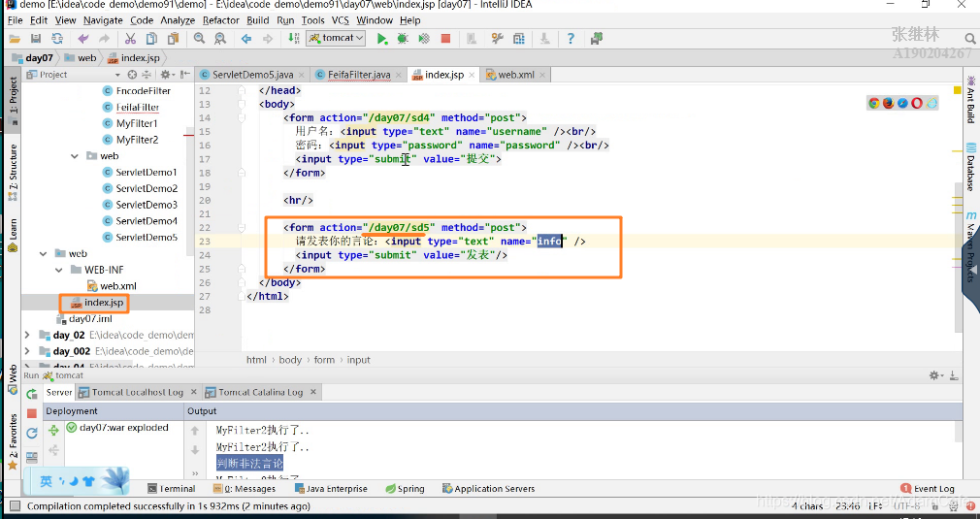Open the 0: Messages tool window

(245, 488)
